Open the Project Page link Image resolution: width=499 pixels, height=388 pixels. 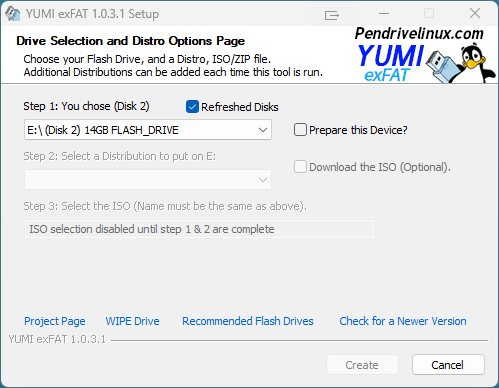pyautogui.click(x=55, y=321)
